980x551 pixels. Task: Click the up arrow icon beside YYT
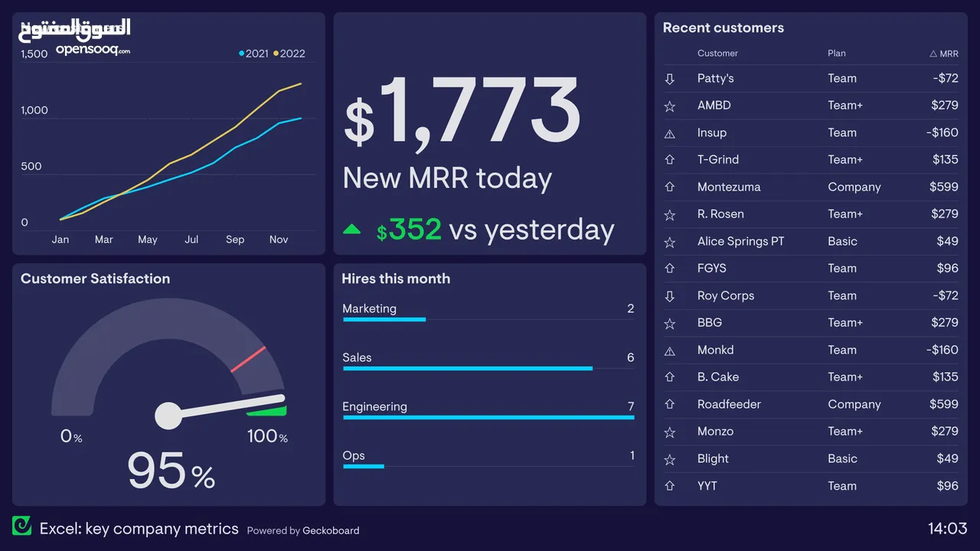pos(670,486)
